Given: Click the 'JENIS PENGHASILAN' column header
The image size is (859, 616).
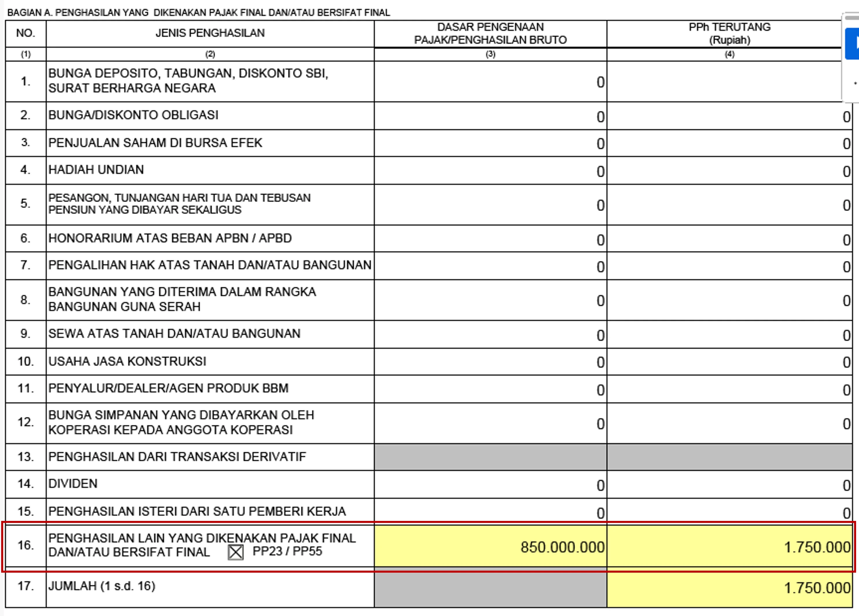Looking at the screenshot, I should point(210,33).
